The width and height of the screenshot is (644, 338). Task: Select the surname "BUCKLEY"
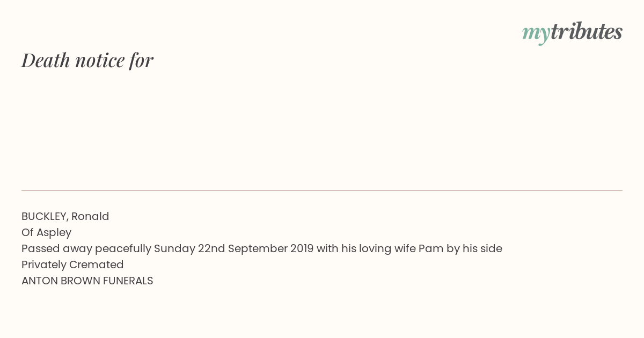click(x=43, y=216)
